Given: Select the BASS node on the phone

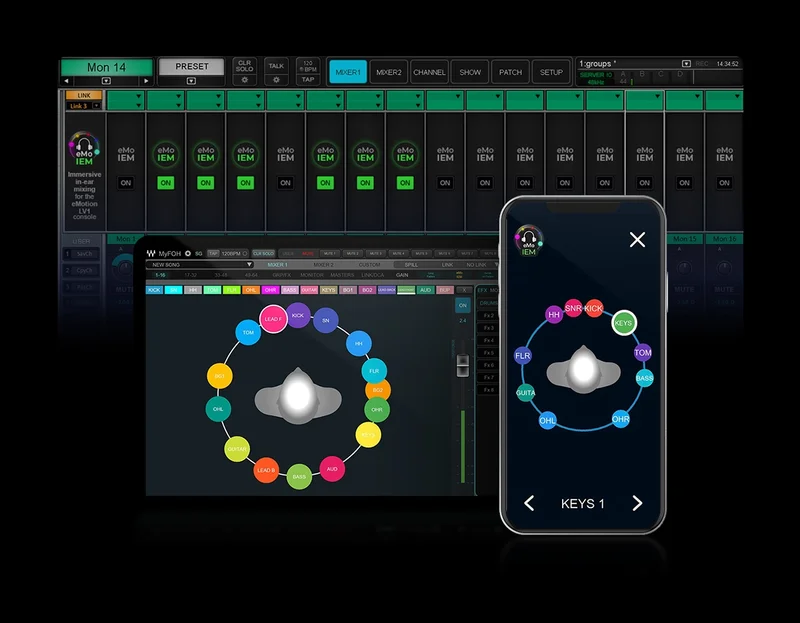Looking at the screenshot, I should [x=644, y=378].
